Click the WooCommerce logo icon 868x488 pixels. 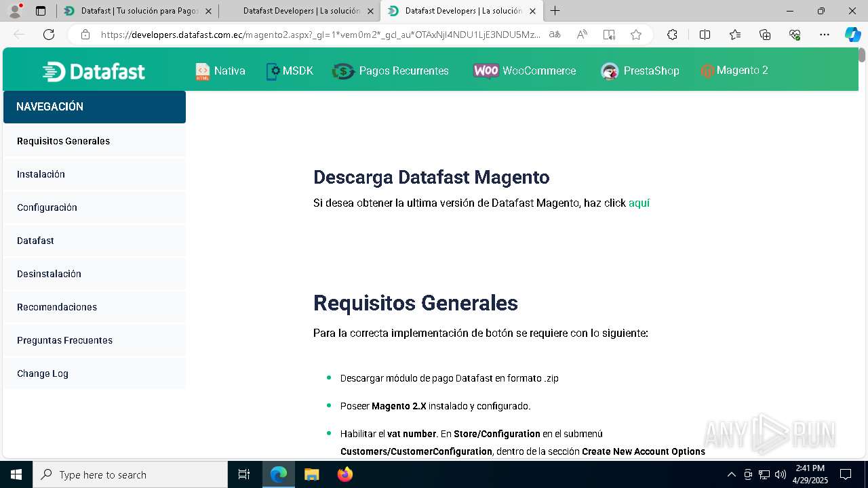486,70
